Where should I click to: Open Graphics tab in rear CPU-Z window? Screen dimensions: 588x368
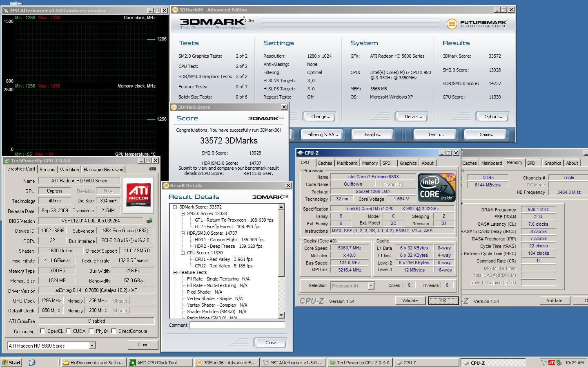click(553, 163)
